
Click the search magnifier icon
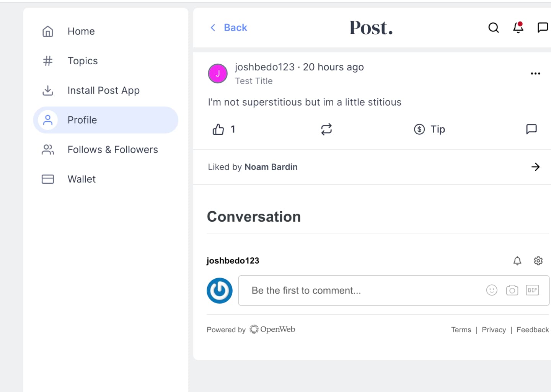tap(493, 28)
